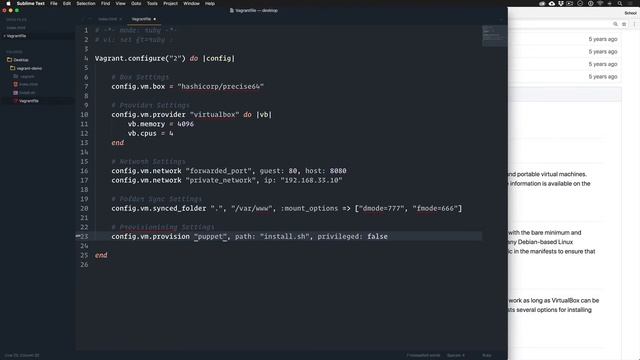
Task: Click the text "hashicorp/precise64" on line 7
Action: point(220,87)
